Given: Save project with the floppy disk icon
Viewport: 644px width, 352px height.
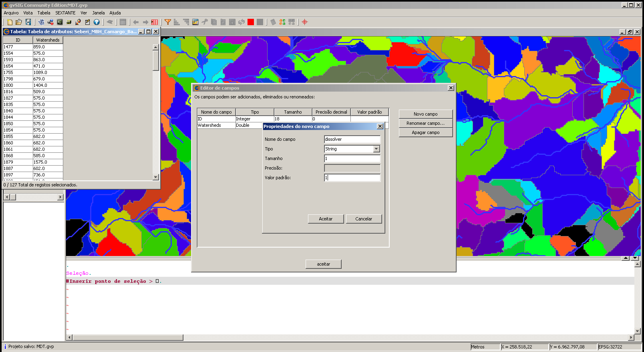Looking at the screenshot, I should pos(28,22).
